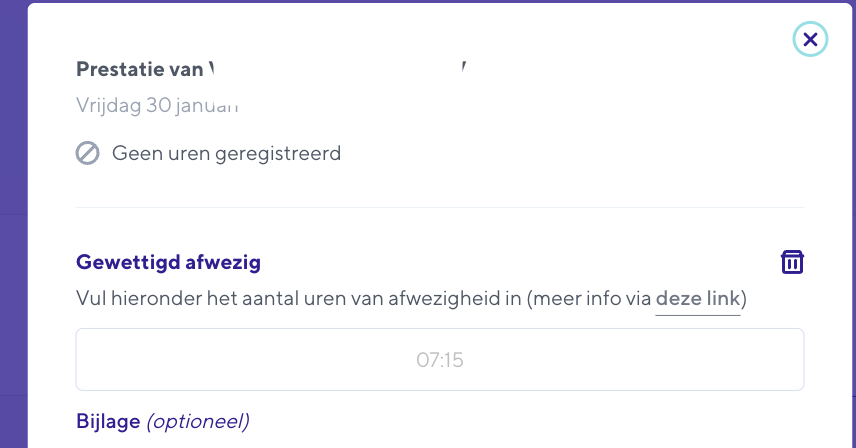Viewport: 856px width, 448px height.
Task: Close the Prestatie dialog with the X icon
Action: 810,39
